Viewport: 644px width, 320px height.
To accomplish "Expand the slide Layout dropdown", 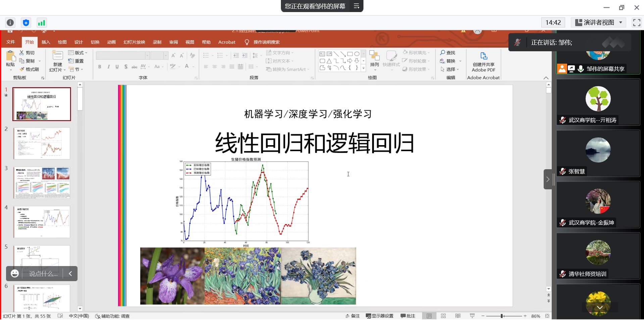I will pyautogui.click(x=78, y=53).
